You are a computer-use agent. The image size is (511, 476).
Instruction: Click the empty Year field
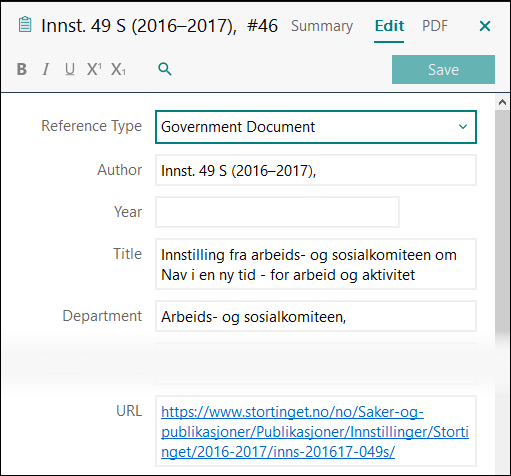277,212
